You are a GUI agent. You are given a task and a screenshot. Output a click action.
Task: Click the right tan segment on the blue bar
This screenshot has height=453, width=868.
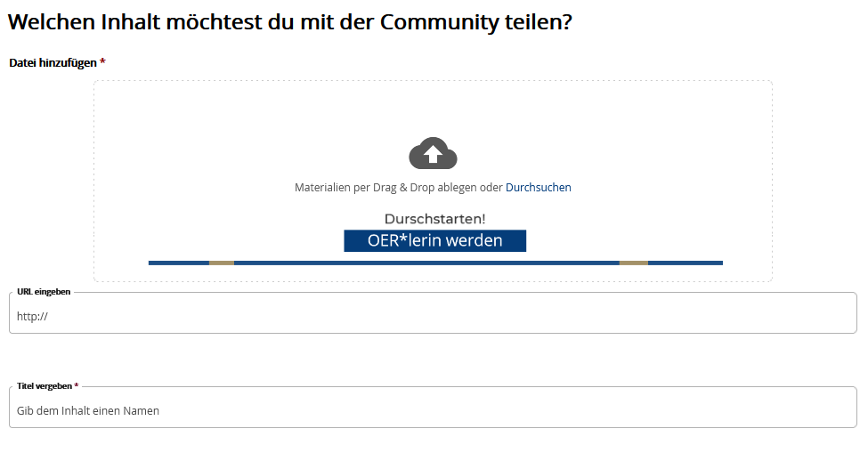(634, 263)
